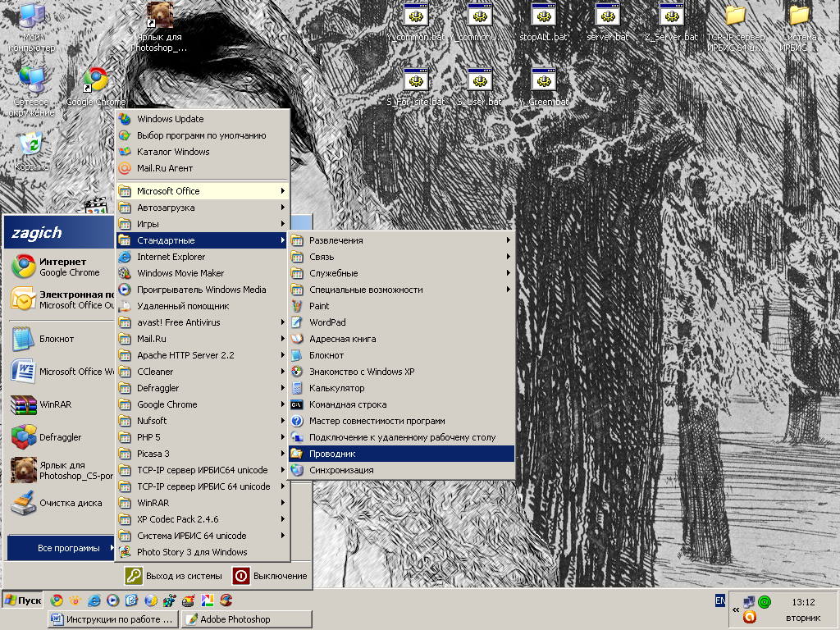Click the Windows Movie Maker icon
The width and height of the screenshot is (840, 630).
click(125, 273)
